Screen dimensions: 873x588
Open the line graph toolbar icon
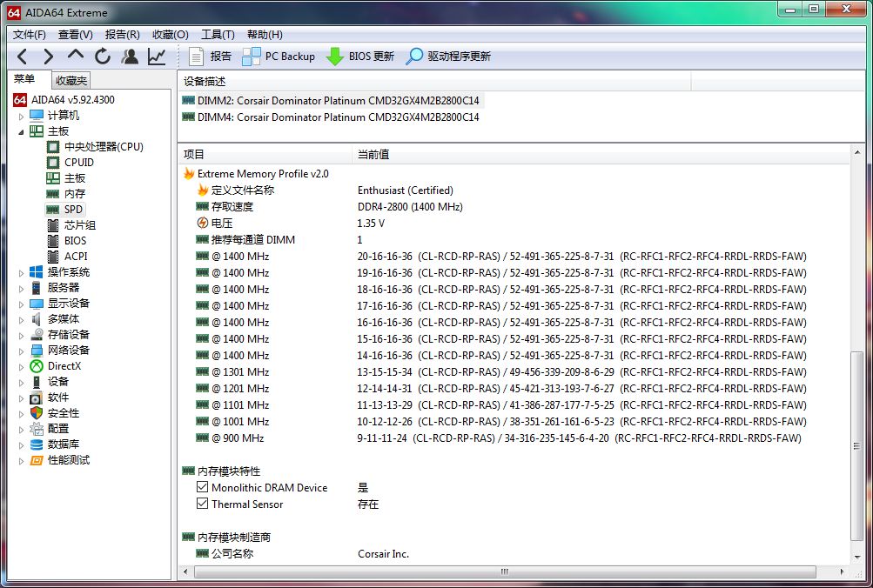[x=157, y=57]
